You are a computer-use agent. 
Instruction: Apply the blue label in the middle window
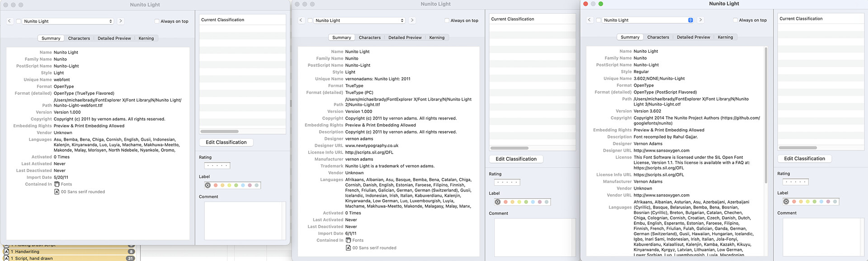533,202
